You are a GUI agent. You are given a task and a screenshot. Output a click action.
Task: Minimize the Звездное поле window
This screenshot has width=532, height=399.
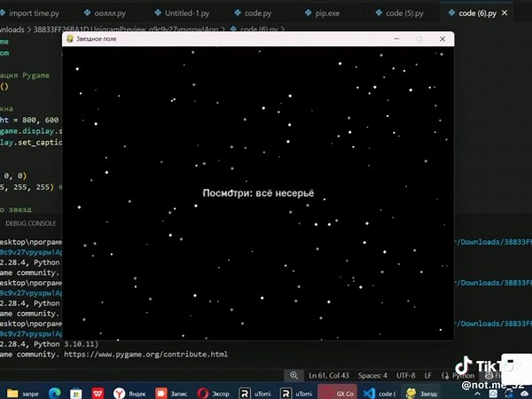point(396,39)
